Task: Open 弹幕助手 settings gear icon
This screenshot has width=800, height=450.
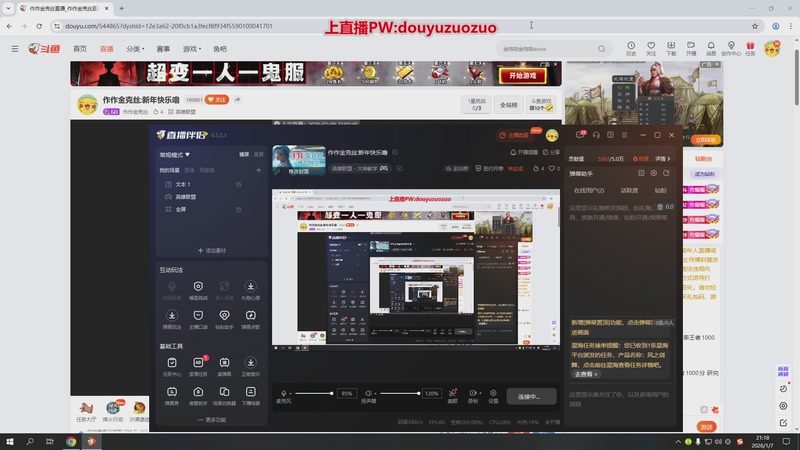Action: tap(654, 173)
